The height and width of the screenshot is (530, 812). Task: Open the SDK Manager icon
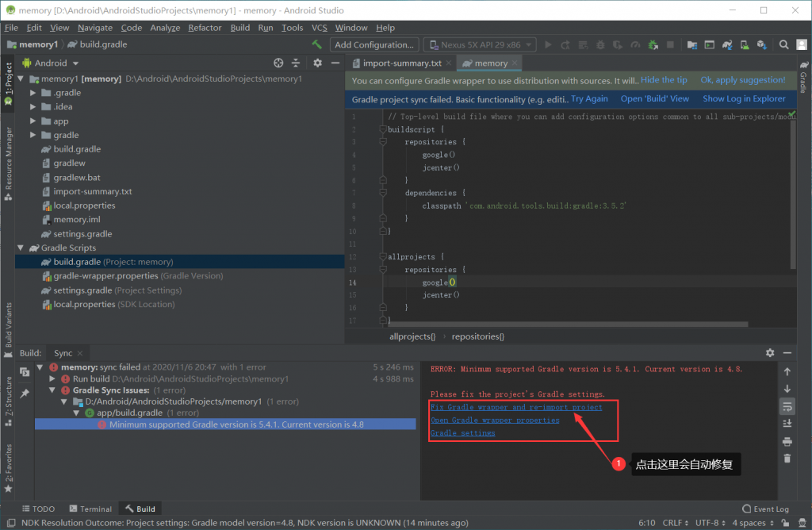[761, 45]
